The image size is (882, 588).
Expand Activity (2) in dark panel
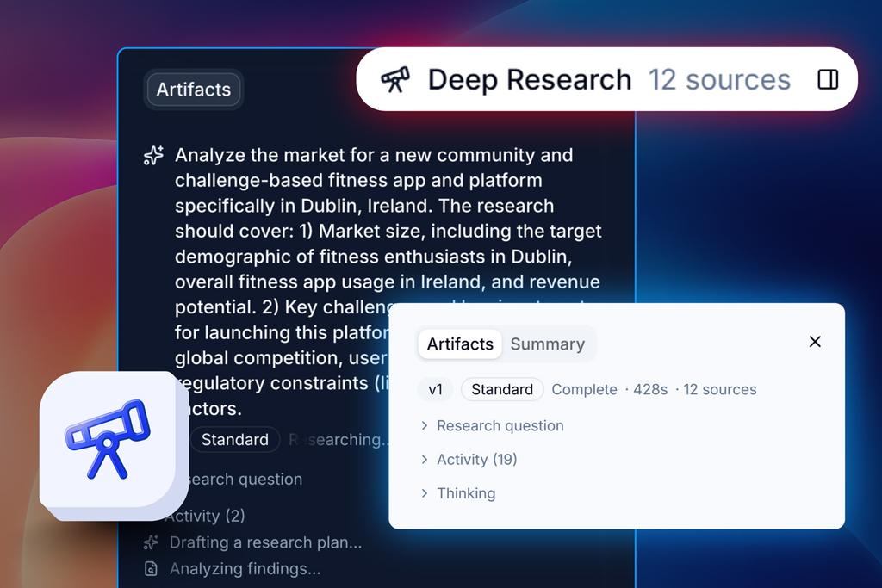tap(205, 516)
